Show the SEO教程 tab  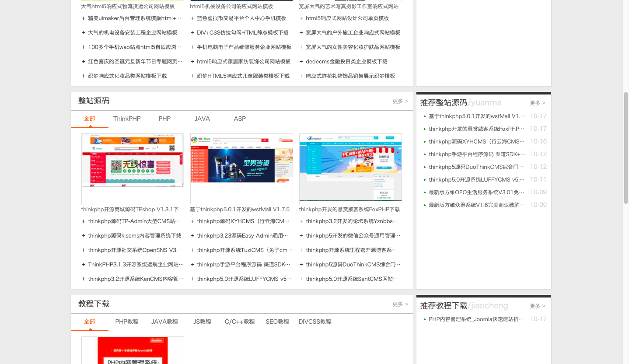(x=277, y=322)
